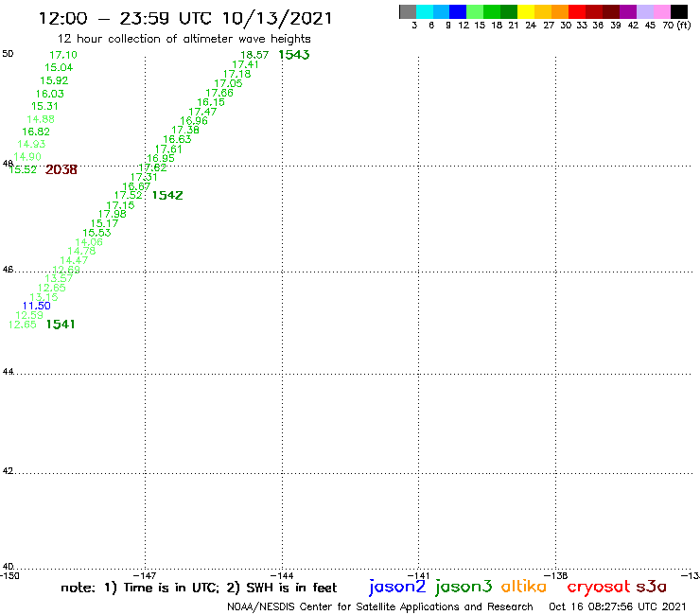Select the wave height reading 15.04
Screen dimensions: 700x615
[x=59, y=67]
